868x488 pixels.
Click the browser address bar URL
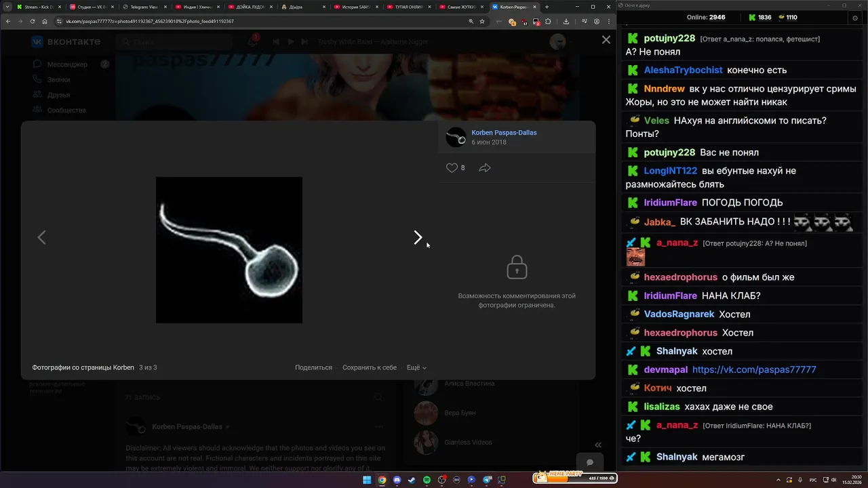[149, 21]
